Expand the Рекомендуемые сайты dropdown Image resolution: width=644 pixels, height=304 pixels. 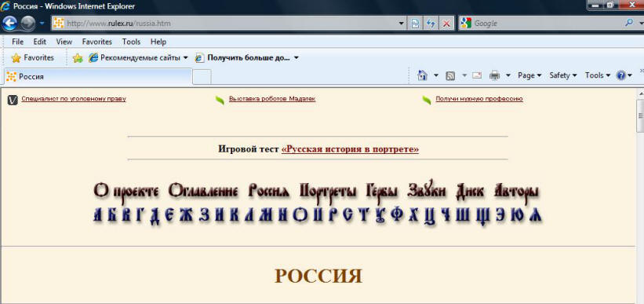pyautogui.click(x=186, y=58)
